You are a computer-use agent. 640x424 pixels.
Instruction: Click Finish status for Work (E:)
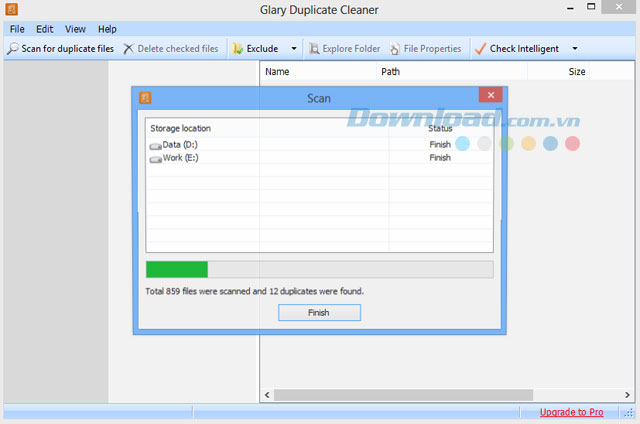pyautogui.click(x=440, y=158)
